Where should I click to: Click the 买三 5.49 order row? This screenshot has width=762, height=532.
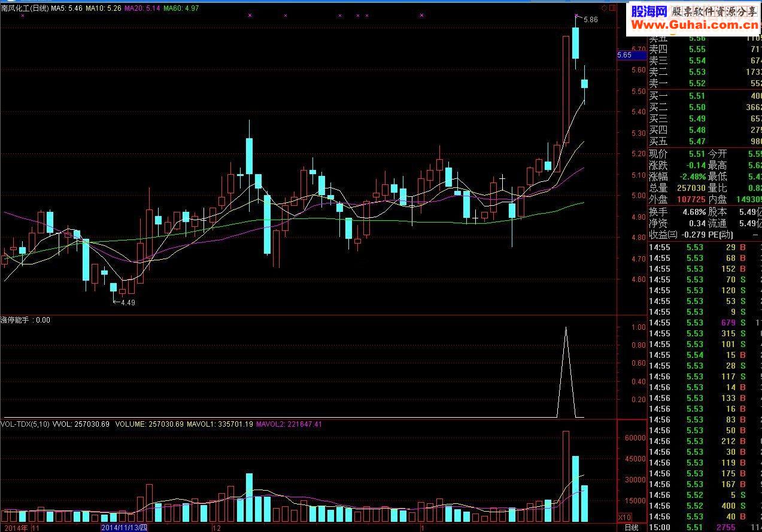tap(705, 118)
